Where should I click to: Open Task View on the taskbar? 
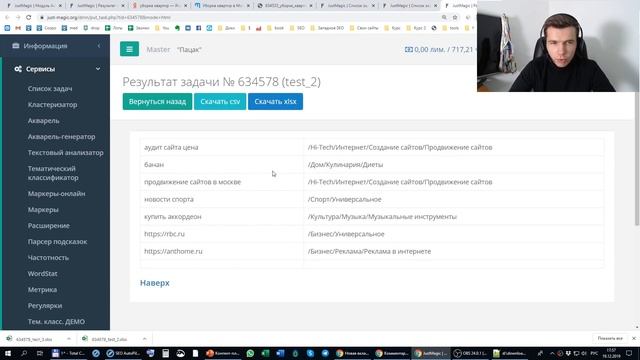(x=40, y=353)
